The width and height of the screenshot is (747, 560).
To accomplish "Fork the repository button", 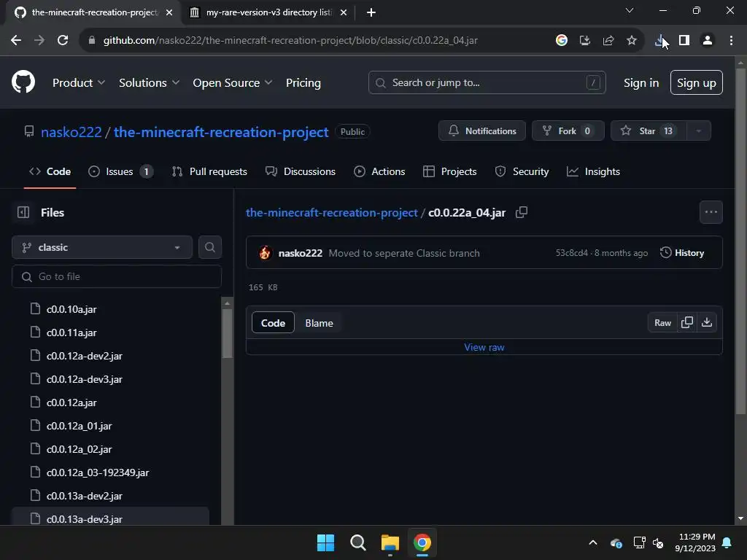I will click(568, 131).
